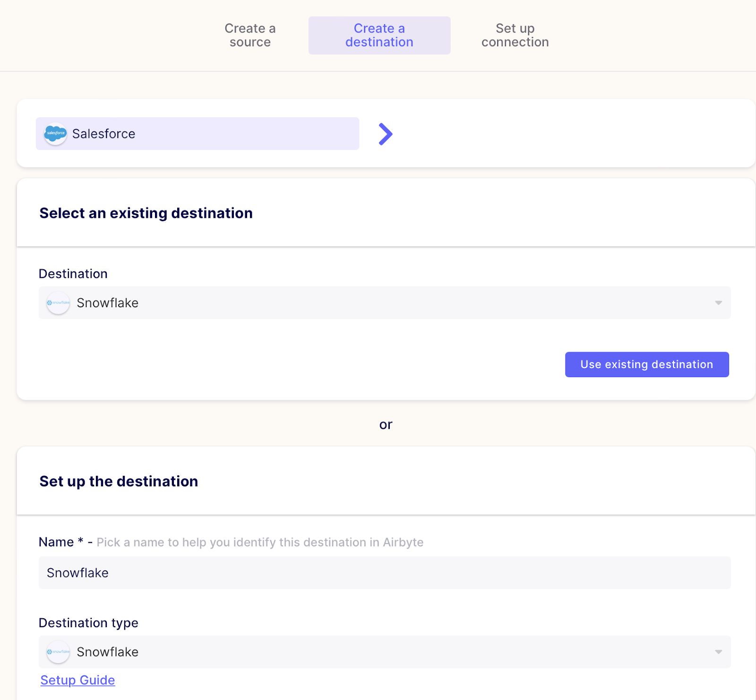The height and width of the screenshot is (700, 756).
Task: Select the Create a destination tab
Action: pyautogui.click(x=379, y=35)
